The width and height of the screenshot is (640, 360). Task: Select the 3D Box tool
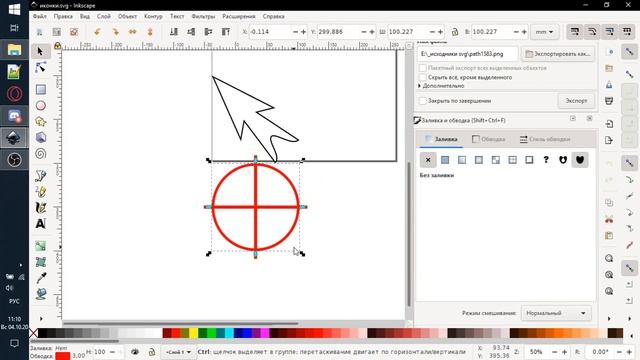pos(40,138)
